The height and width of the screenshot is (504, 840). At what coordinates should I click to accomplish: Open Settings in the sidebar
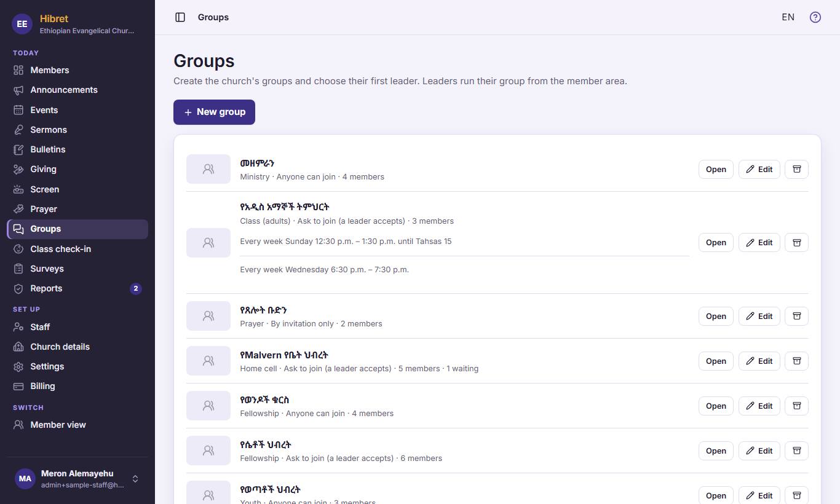(77, 366)
